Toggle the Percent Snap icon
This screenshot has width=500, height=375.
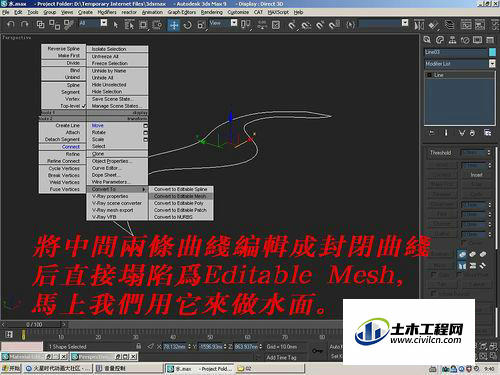320,25
